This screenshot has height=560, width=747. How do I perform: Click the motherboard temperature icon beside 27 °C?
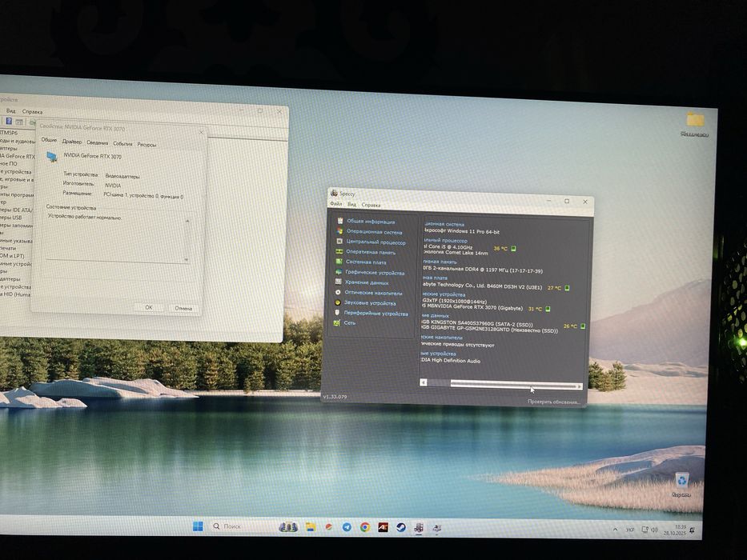(567, 288)
